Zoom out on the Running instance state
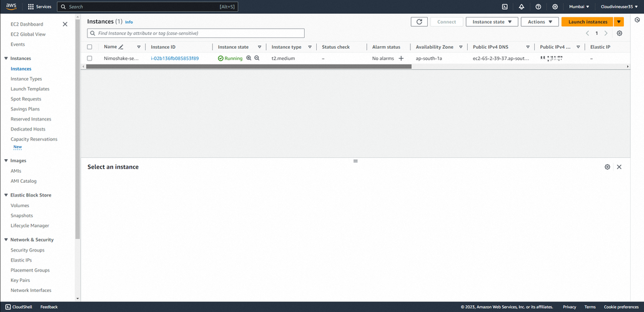 tap(257, 58)
